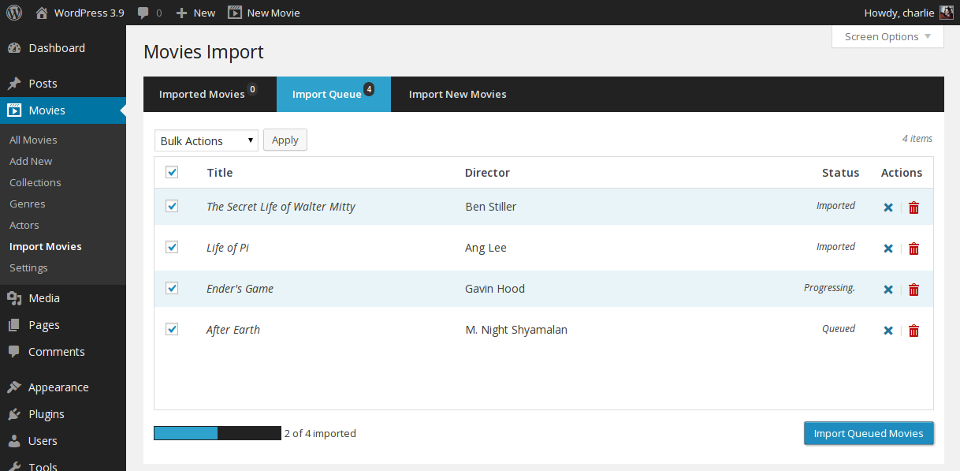The image size is (960, 471).
Task: Open Dashboard from the sidebar
Action: (x=56, y=48)
